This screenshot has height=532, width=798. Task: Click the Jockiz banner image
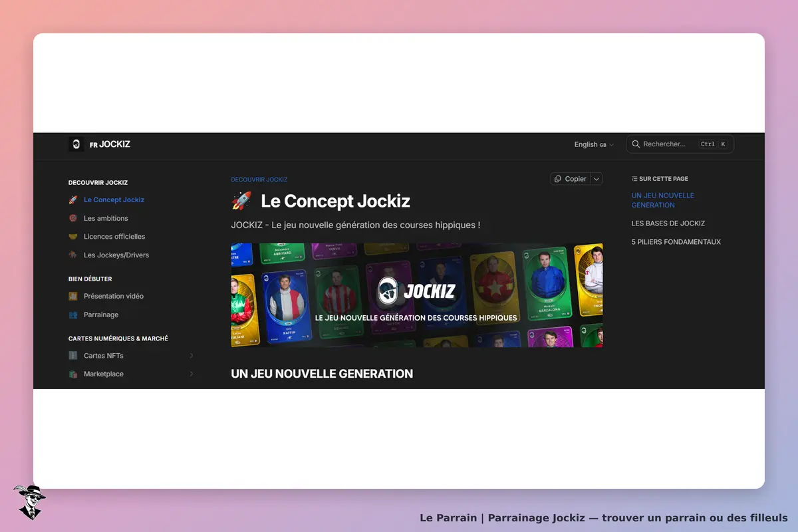tap(417, 295)
